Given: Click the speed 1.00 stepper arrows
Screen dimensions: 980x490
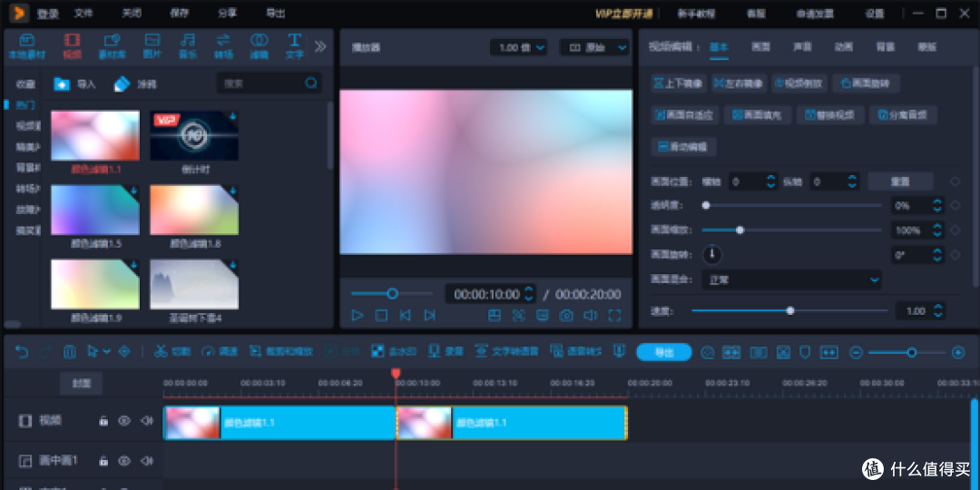Looking at the screenshot, I should tap(936, 310).
